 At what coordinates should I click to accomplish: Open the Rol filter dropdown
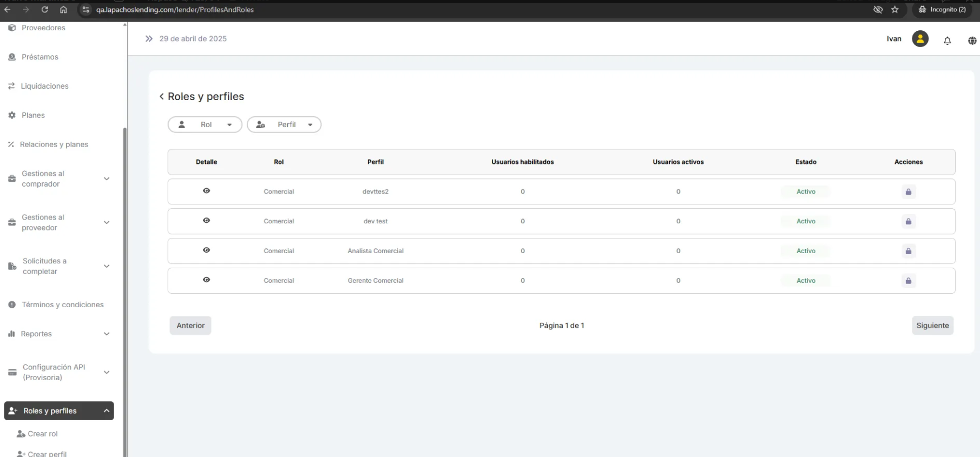coord(205,125)
